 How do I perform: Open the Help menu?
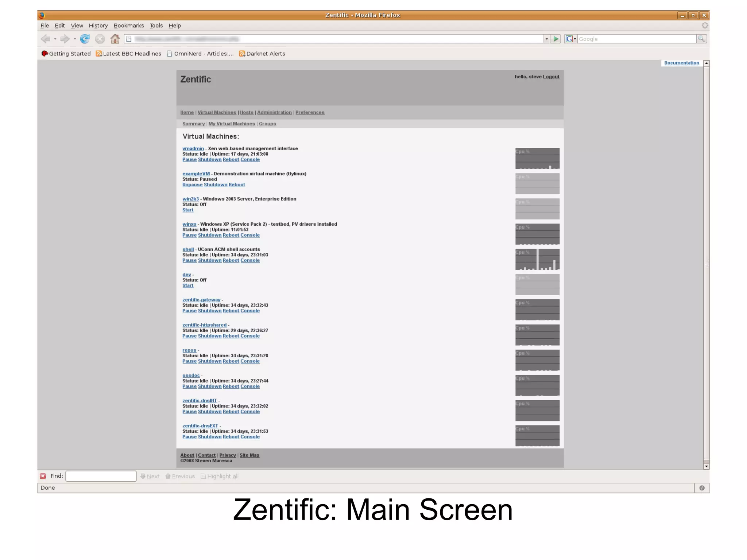(x=175, y=26)
